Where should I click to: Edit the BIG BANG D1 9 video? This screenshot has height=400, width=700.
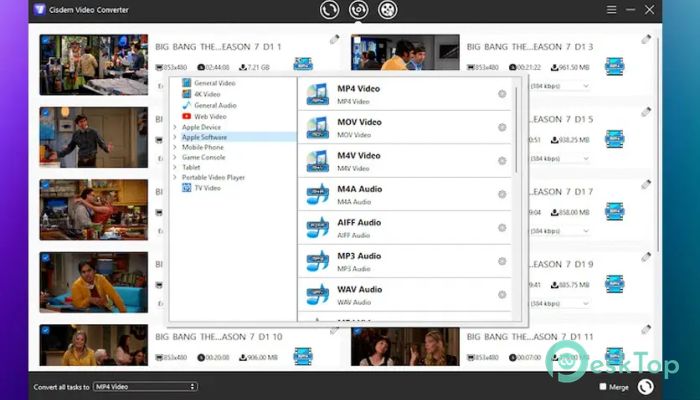coord(646,257)
